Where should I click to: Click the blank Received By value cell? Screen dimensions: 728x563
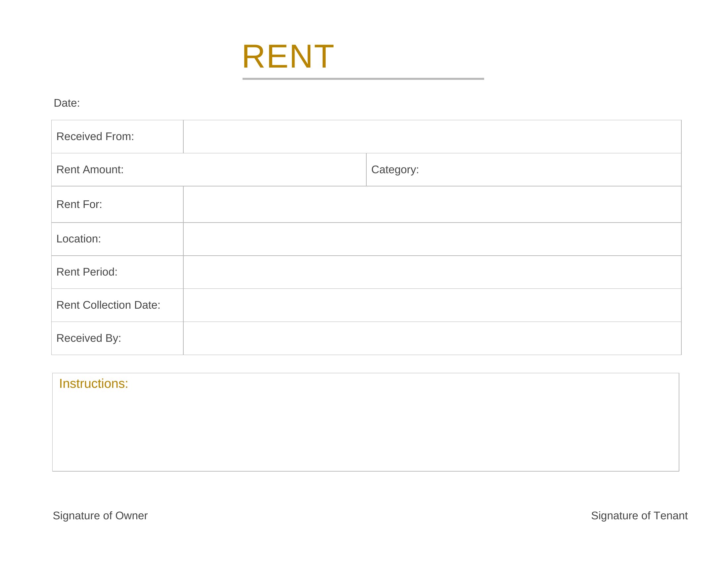tap(432, 338)
